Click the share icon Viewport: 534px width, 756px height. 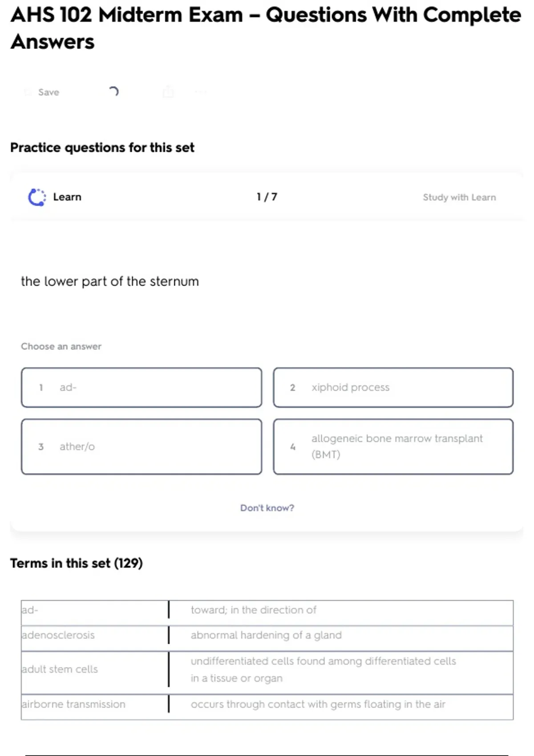168,92
